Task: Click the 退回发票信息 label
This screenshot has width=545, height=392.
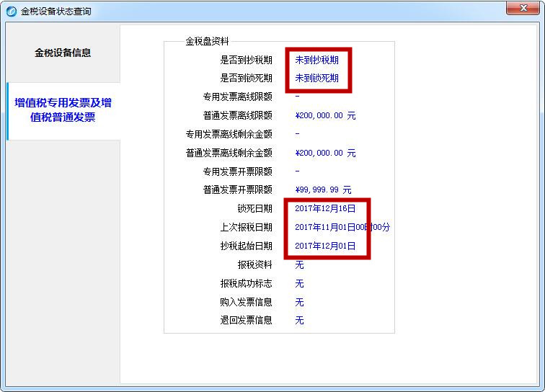Action: pos(246,320)
